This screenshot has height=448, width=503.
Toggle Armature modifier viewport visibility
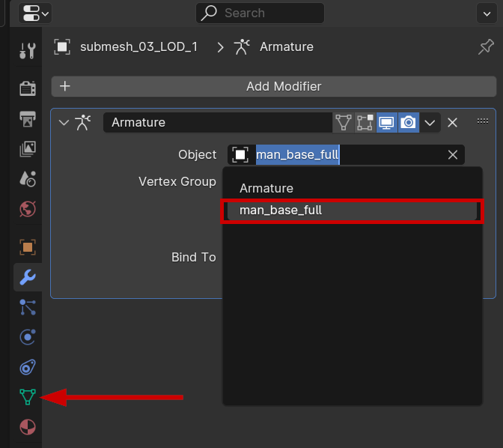pyautogui.click(x=387, y=122)
